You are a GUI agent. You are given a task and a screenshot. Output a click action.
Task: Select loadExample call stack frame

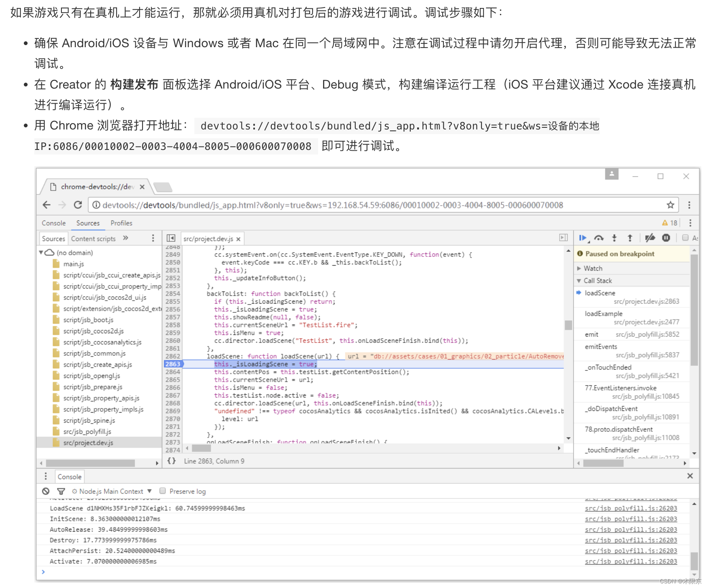[x=631, y=317]
